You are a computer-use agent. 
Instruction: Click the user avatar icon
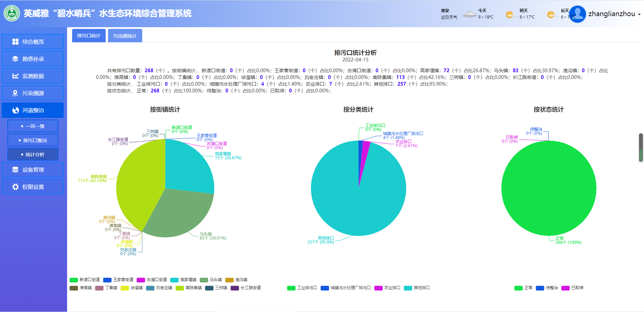click(x=577, y=14)
